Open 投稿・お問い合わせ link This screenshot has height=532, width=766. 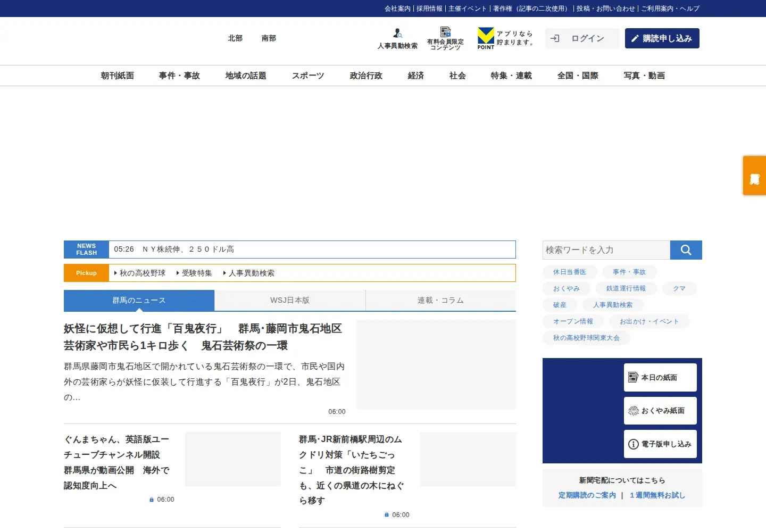point(606,9)
